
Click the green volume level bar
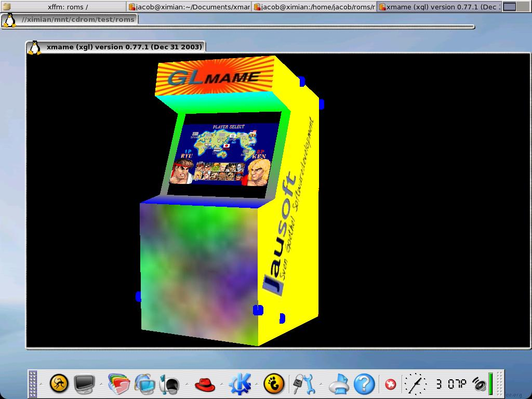490,384
